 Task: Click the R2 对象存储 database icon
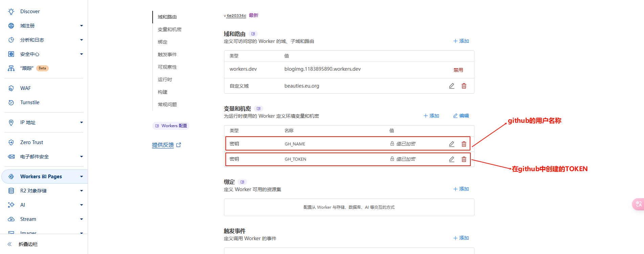click(11, 191)
